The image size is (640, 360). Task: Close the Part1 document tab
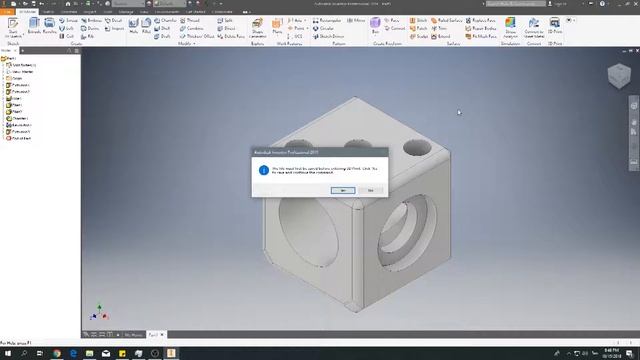(x=162, y=335)
